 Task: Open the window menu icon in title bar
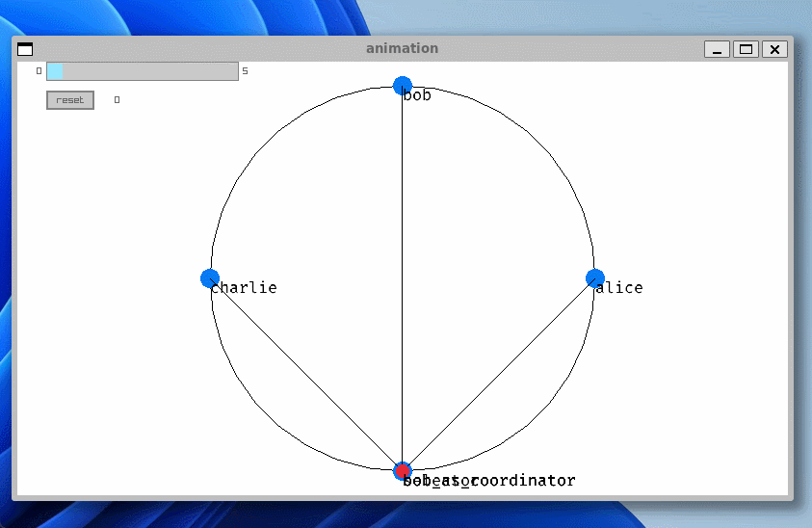point(25,49)
